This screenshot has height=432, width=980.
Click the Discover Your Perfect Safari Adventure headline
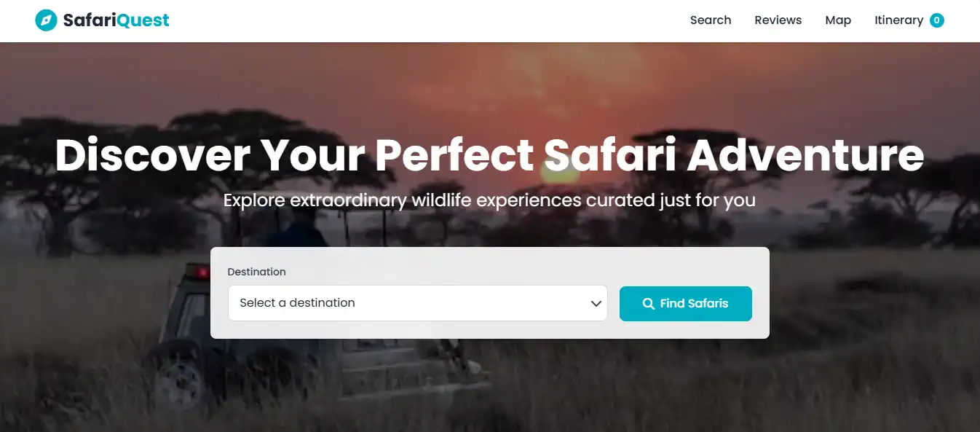[x=490, y=155]
